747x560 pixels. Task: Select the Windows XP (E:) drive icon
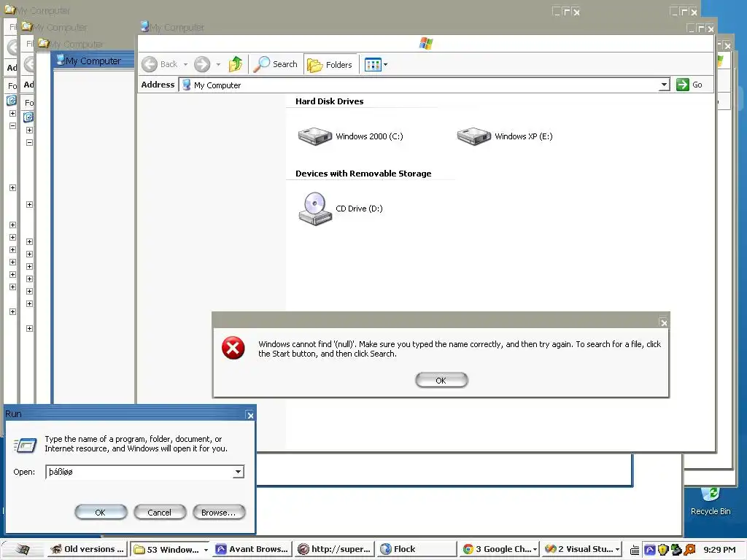473,136
